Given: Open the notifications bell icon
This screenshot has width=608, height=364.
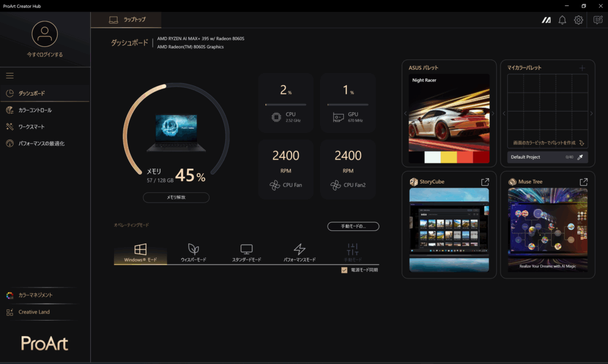Looking at the screenshot, I should point(562,20).
